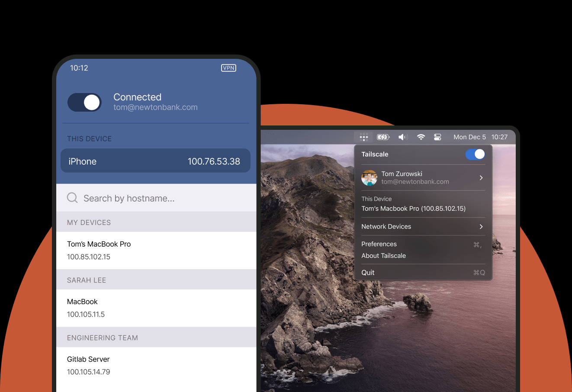Toggle the Tailscale switch in the Mac menu
Screen dimensions: 572x392
(x=475, y=154)
